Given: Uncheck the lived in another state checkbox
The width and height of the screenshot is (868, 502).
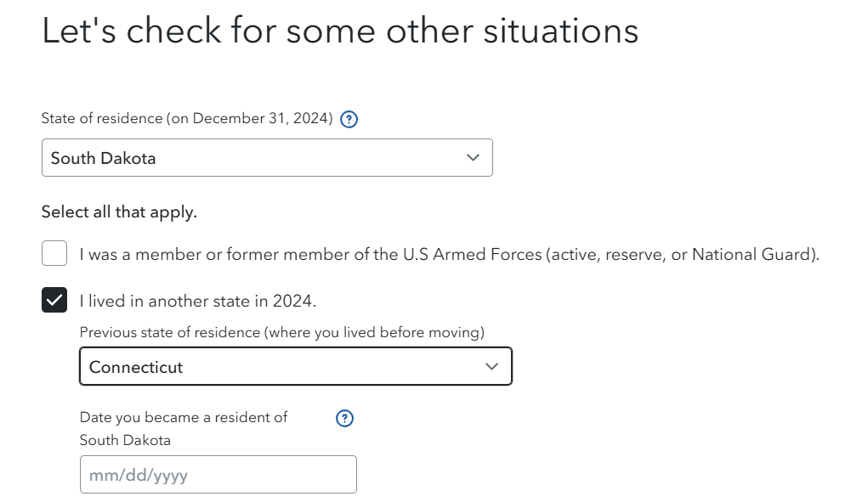Looking at the screenshot, I should (x=54, y=300).
